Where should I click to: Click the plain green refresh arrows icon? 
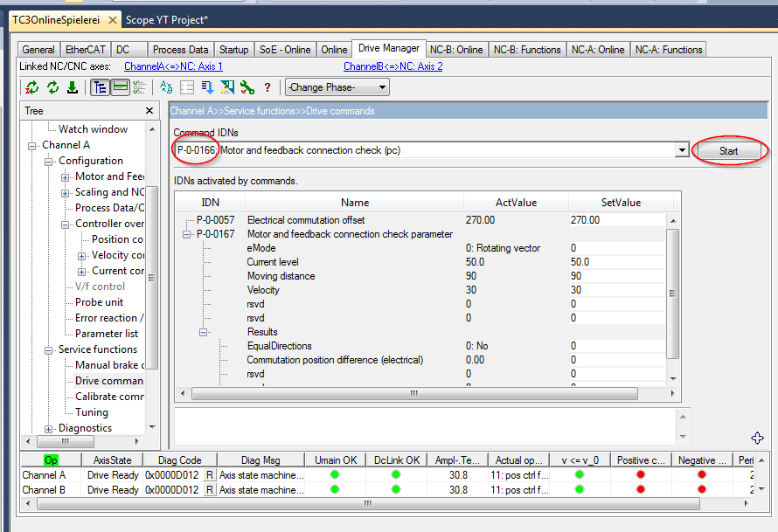(x=52, y=87)
